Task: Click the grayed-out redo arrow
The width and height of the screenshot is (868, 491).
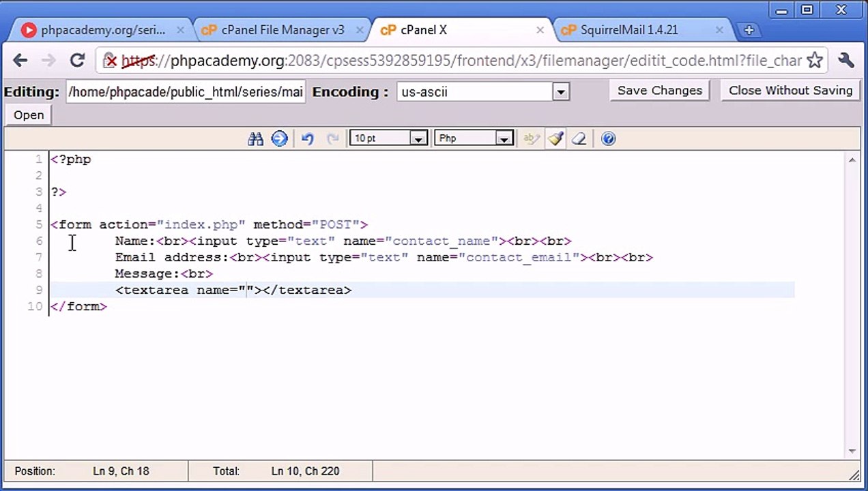Action: click(x=333, y=138)
